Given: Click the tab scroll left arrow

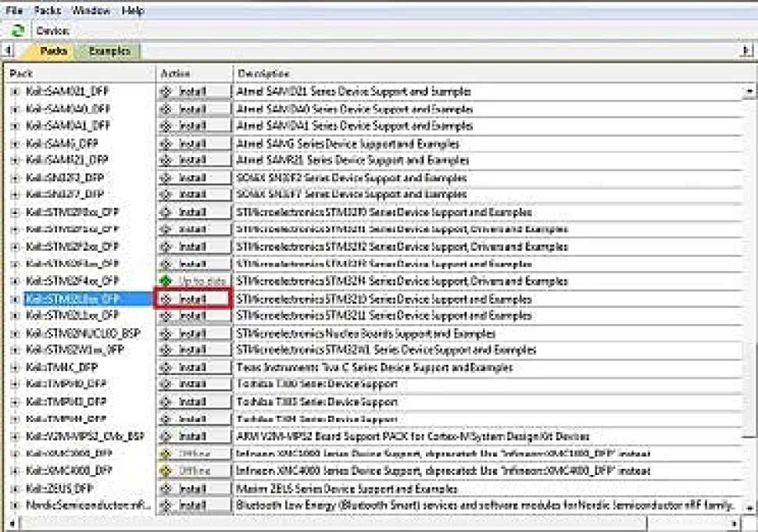Looking at the screenshot, I should pyautogui.click(x=7, y=51).
